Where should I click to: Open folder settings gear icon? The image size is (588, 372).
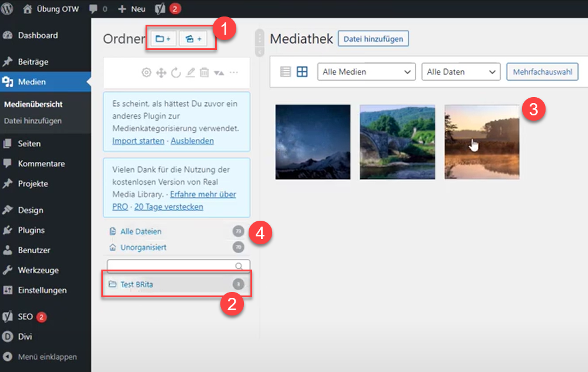click(x=147, y=72)
